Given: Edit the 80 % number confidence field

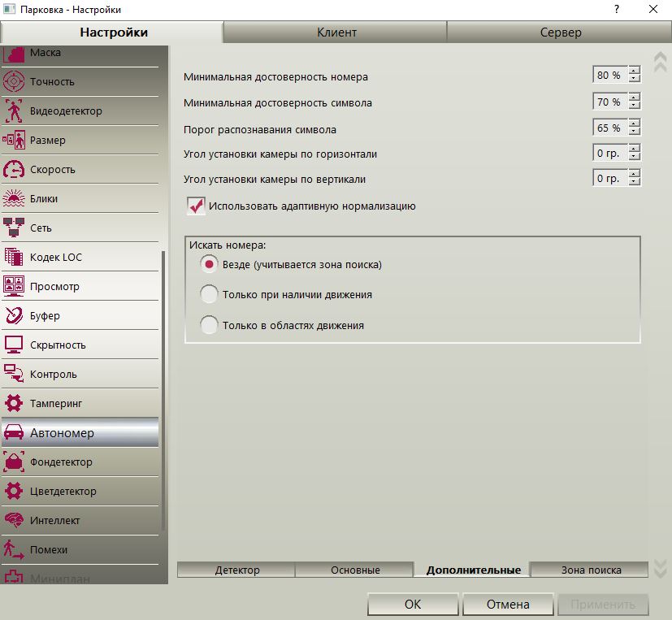Looking at the screenshot, I should pos(610,75).
